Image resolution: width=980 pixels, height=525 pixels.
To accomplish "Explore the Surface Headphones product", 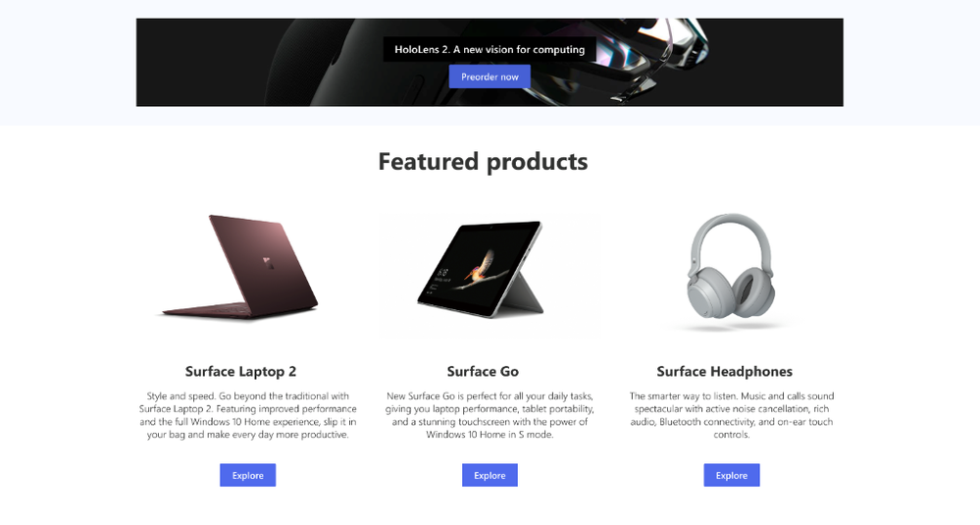I will click(731, 475).
